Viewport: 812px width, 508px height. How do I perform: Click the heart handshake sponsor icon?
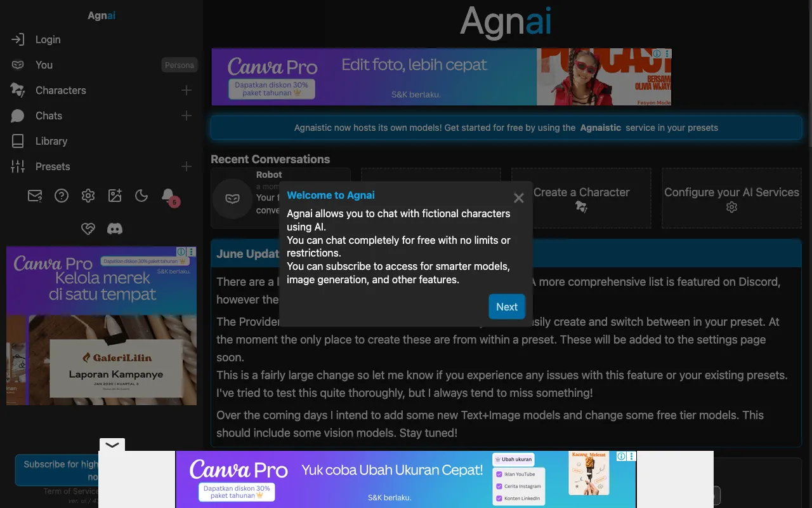pyautogui.click(x=88, y=229)
